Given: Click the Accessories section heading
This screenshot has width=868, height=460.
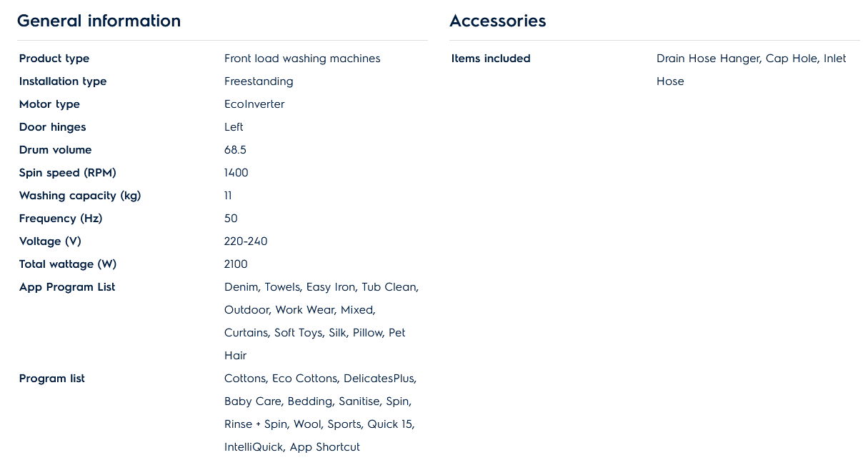Looking at the screenshot, I should pos(497,21).
